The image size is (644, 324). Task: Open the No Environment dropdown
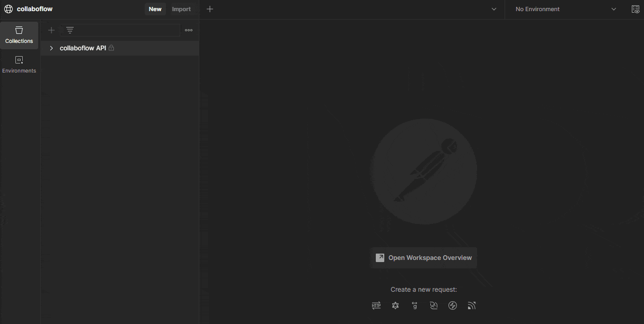click(566, 9)
